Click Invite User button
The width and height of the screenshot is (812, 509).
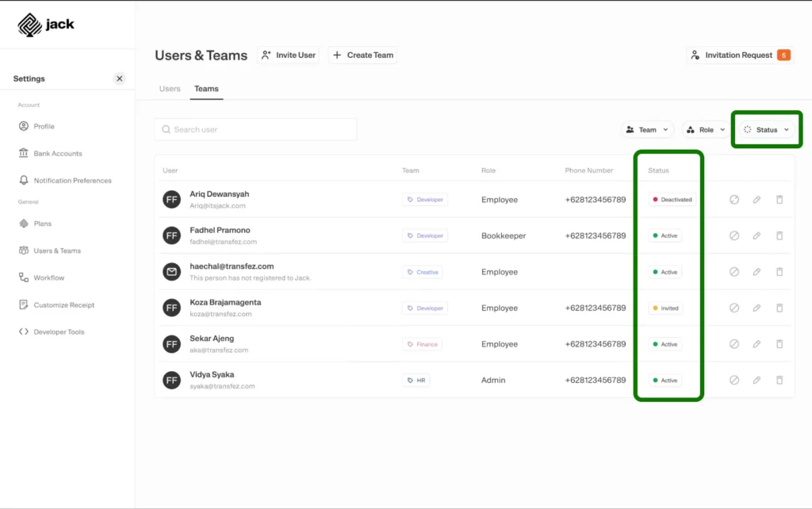(288, 55)
